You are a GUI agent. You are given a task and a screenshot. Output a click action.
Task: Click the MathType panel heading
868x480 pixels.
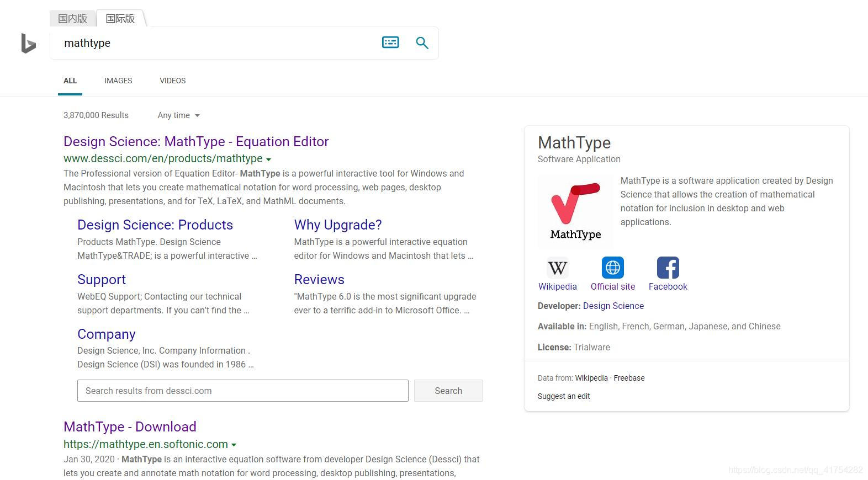(x=574, y=143)
